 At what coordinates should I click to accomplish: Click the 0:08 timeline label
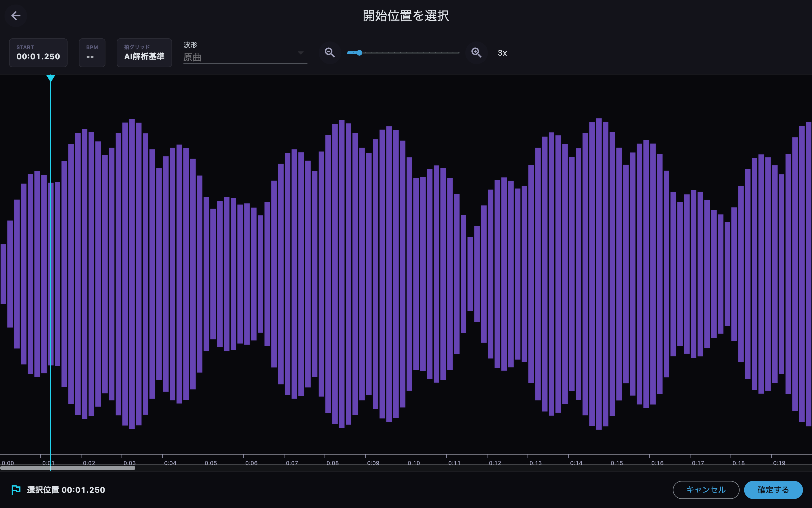(x=332, y=463)
